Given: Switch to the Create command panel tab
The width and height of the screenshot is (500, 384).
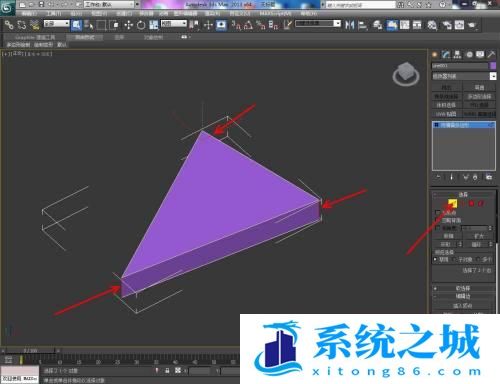Looking at the screenshot, I should tap(434, 54).
